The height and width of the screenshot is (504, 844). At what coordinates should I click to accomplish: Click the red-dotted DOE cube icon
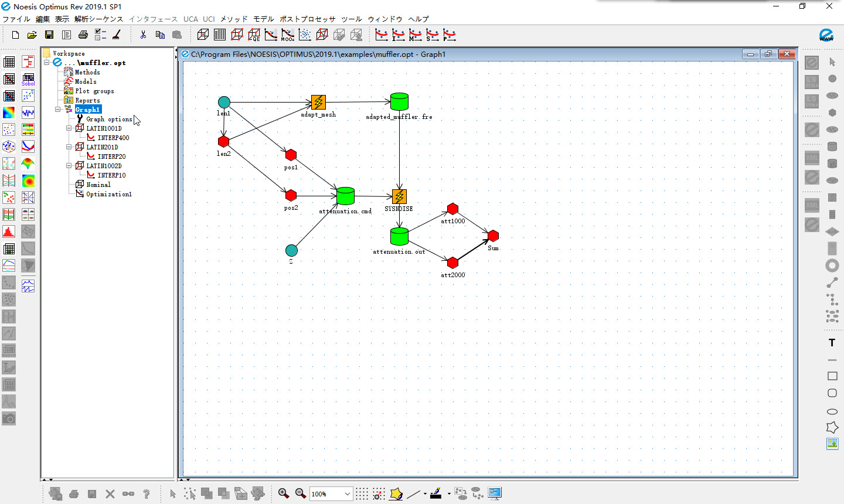click(x=237, y=35)
